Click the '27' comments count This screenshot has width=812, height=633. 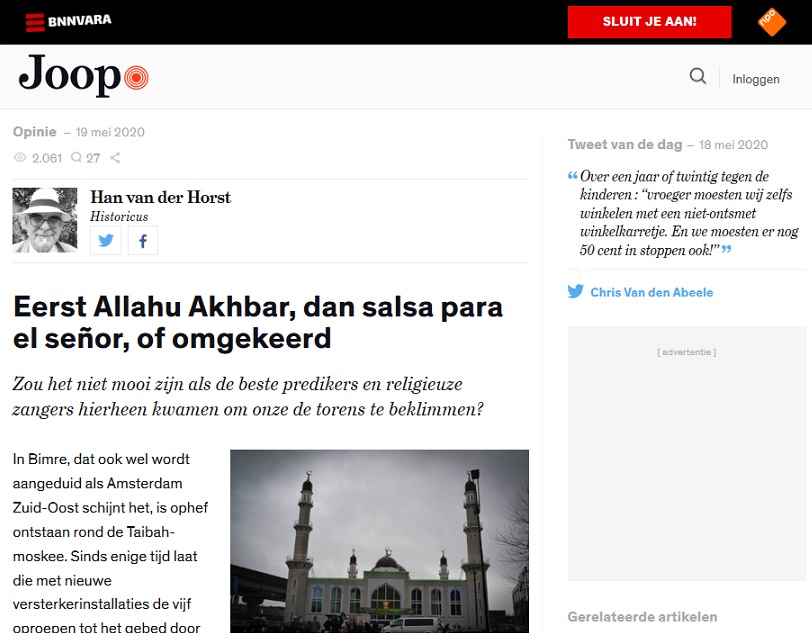pos(93,158)
